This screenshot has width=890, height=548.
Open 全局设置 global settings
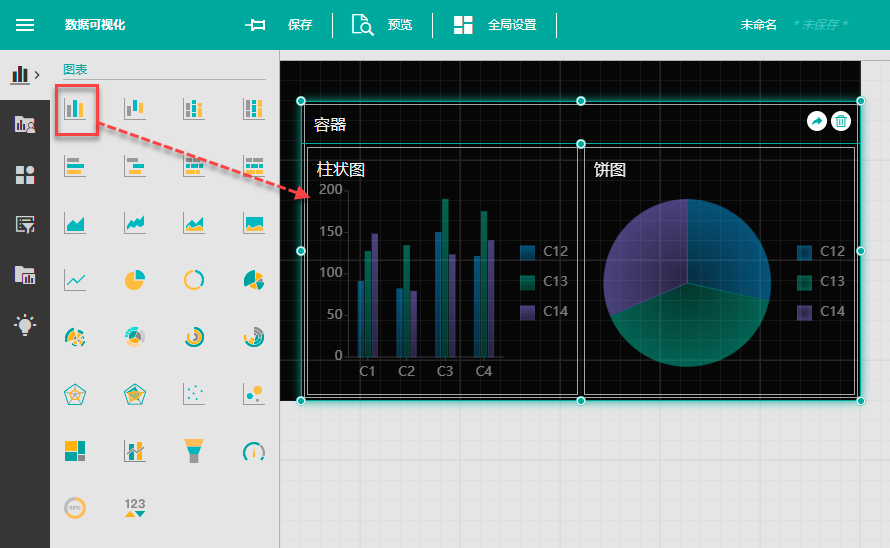click(x=495, y=25)
